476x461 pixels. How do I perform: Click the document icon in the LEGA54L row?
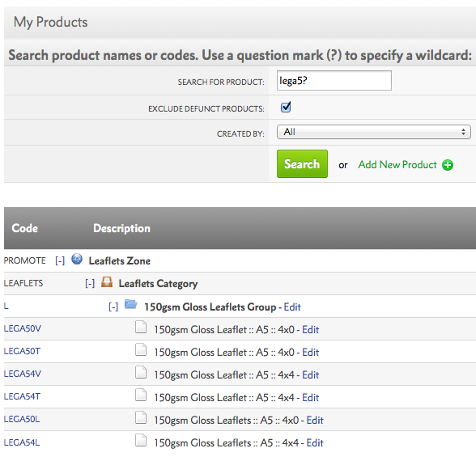coord(141,440)
